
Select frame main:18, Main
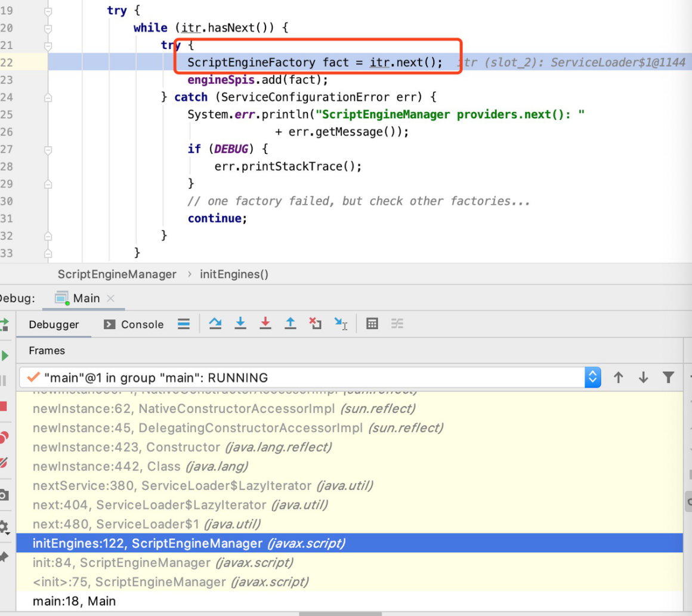point(350,601)
